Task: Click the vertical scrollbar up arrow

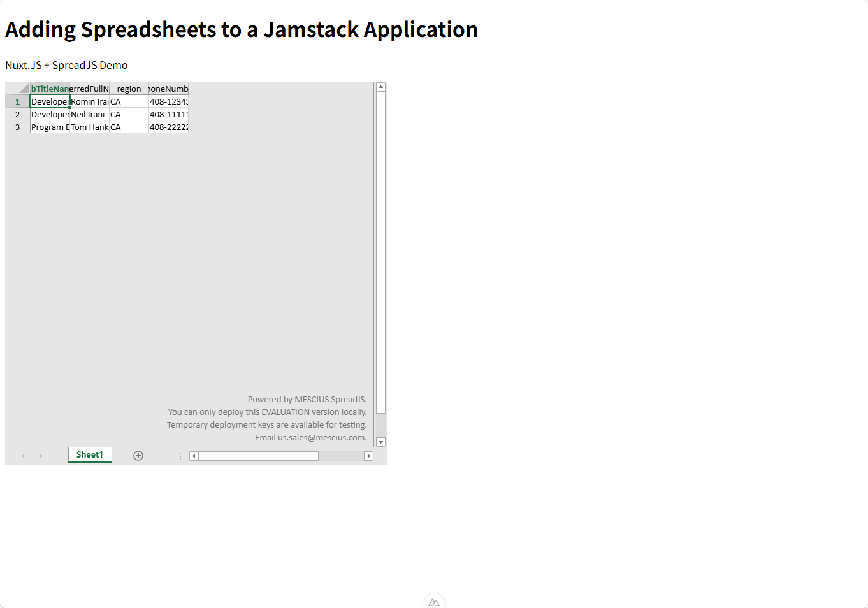Action: pos(380,87)
